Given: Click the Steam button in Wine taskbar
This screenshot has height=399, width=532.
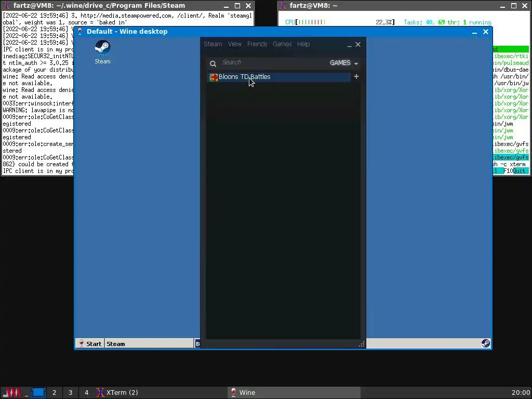Looking at the screenshot, I should pyautogui.click(x=149, y=344).
